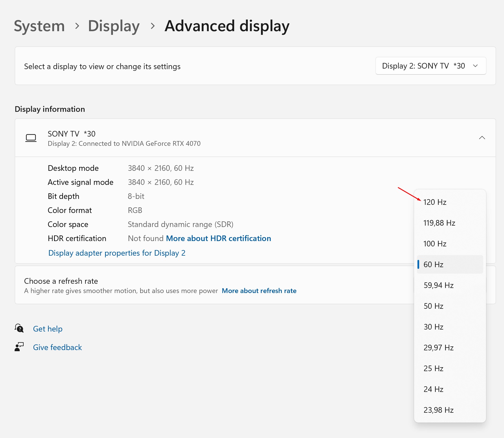
Task: Select the currently active 60 Hz option
Action: click(450, 264)
